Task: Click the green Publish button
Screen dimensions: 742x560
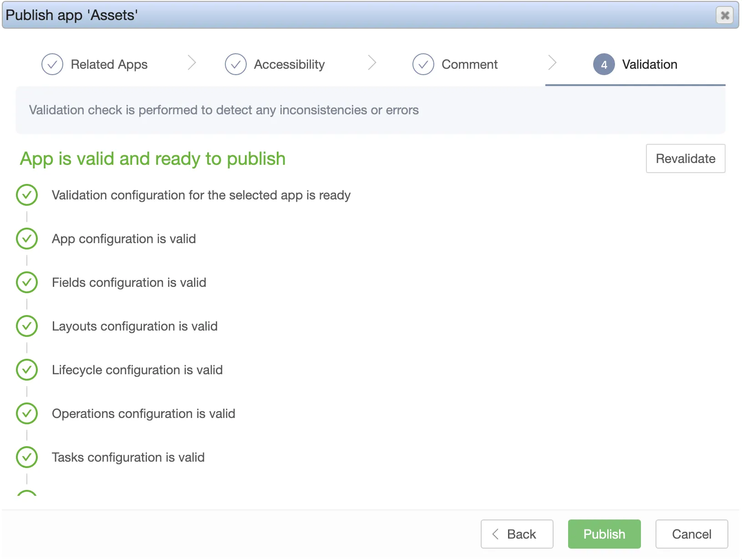Action: [x=604, y=534]
